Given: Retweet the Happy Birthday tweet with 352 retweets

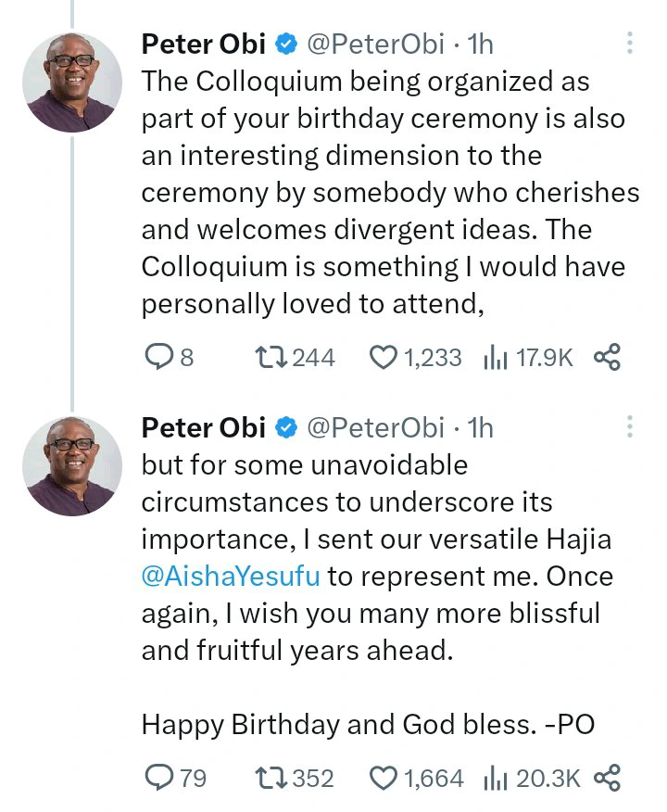Looking at the screenshot, I should (295, 778).
